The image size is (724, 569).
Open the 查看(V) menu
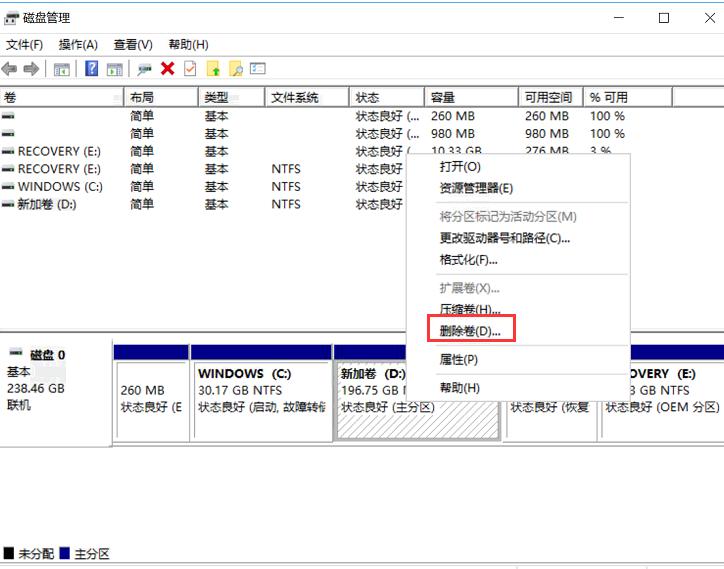coord(133,45)
